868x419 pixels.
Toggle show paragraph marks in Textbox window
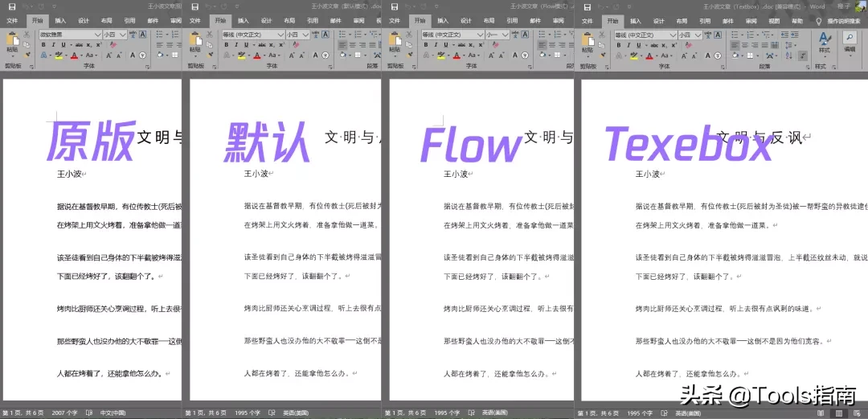(803, 56)
